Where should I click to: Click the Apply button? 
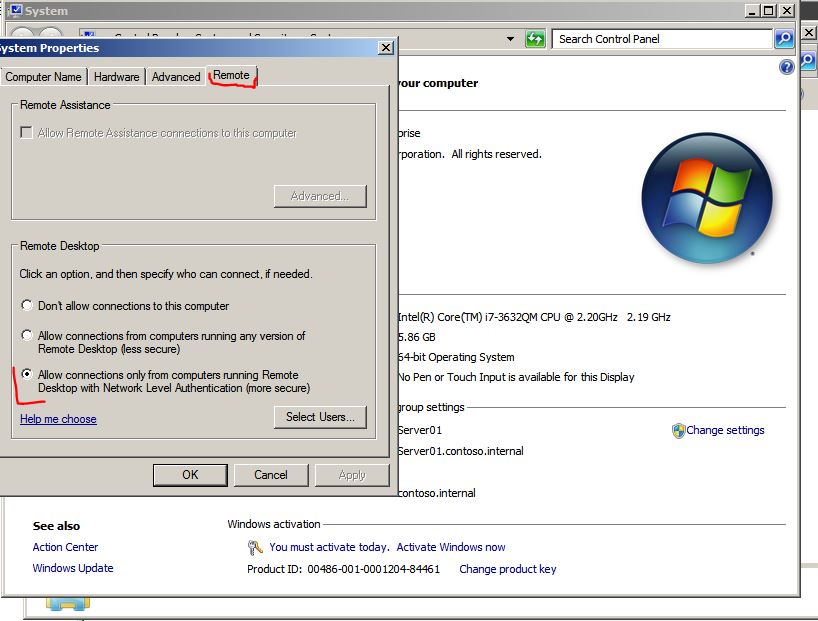coord(352,475)
